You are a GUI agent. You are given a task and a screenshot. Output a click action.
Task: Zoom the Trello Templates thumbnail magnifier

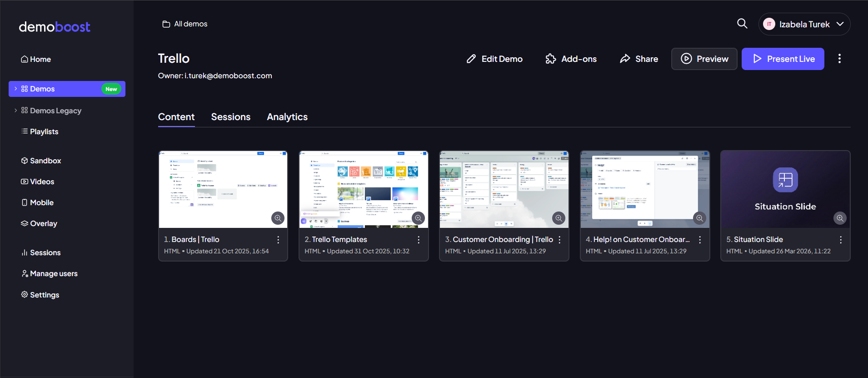[x=418, y=218]
